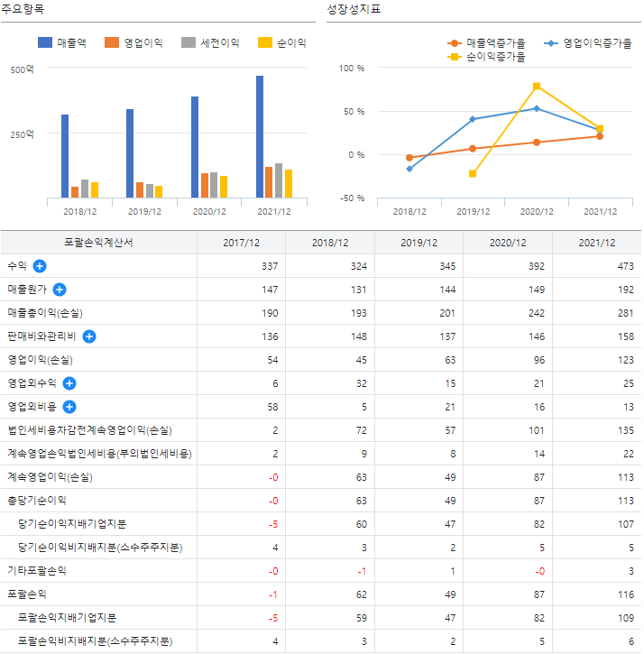Click the 포괄손익계산서 column header
The image size is (644, 654).
(98, 243)
